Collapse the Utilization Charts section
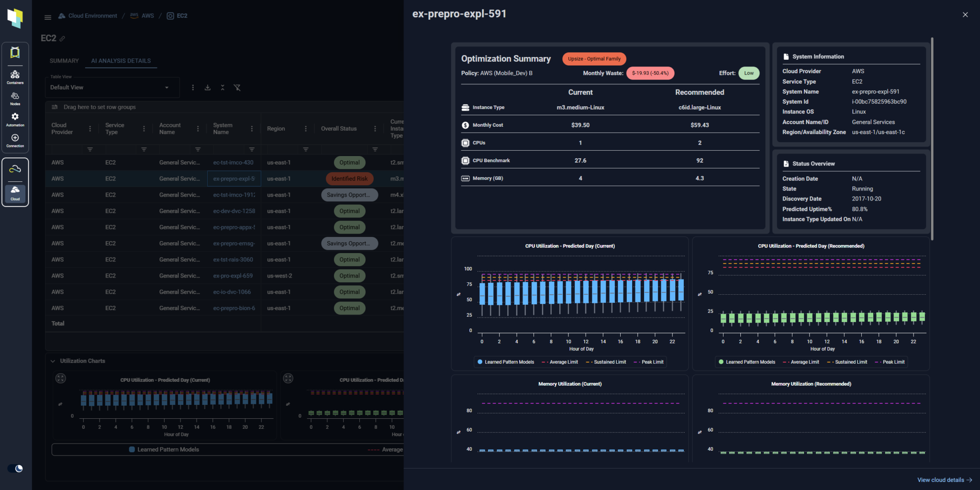This screenshot has height=490, width=980. coord(53,361)
